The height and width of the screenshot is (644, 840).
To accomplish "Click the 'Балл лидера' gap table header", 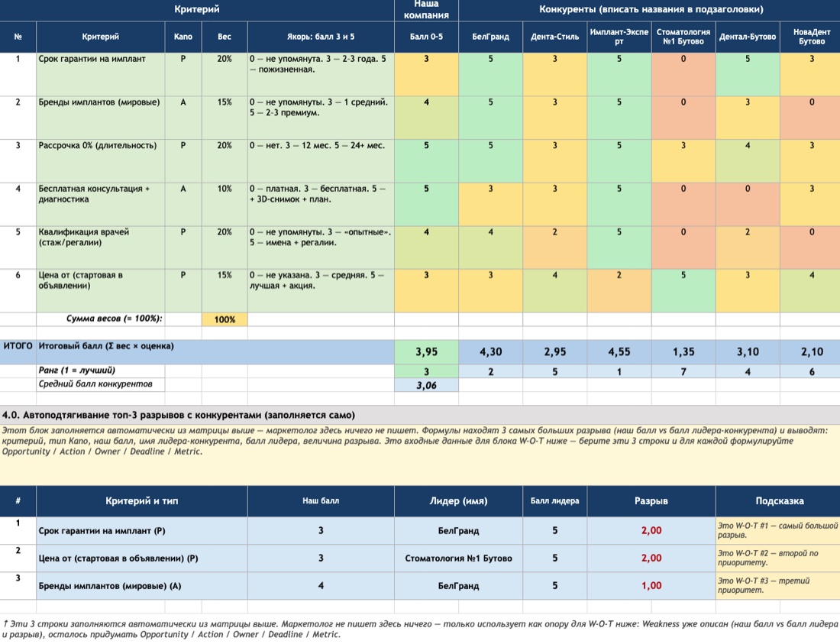I will [555, 501].
